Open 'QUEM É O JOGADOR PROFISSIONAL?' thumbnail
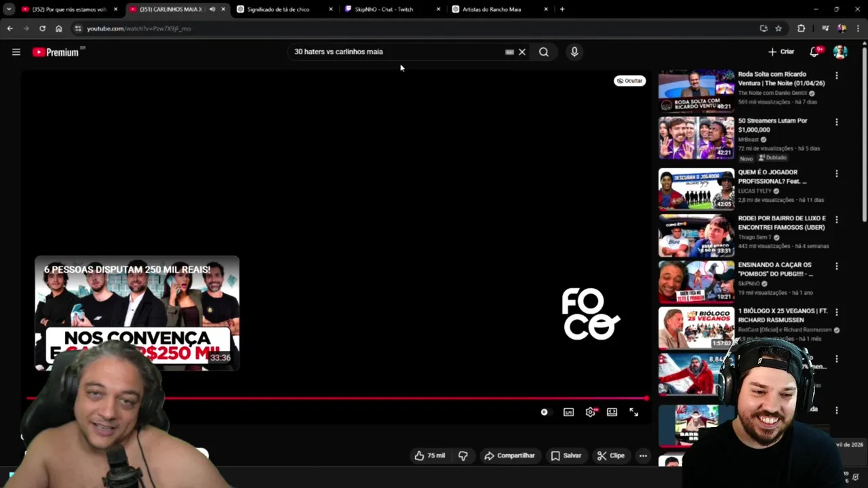 (696, 189)
